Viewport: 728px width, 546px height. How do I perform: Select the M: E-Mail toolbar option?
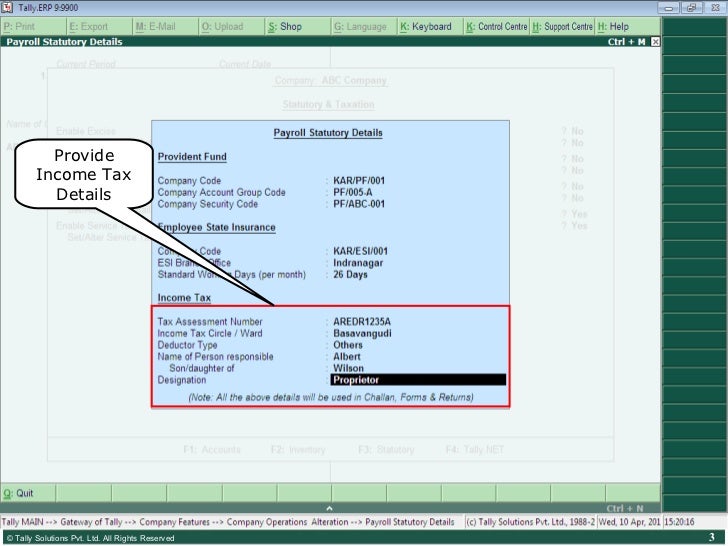coord(166,27)
